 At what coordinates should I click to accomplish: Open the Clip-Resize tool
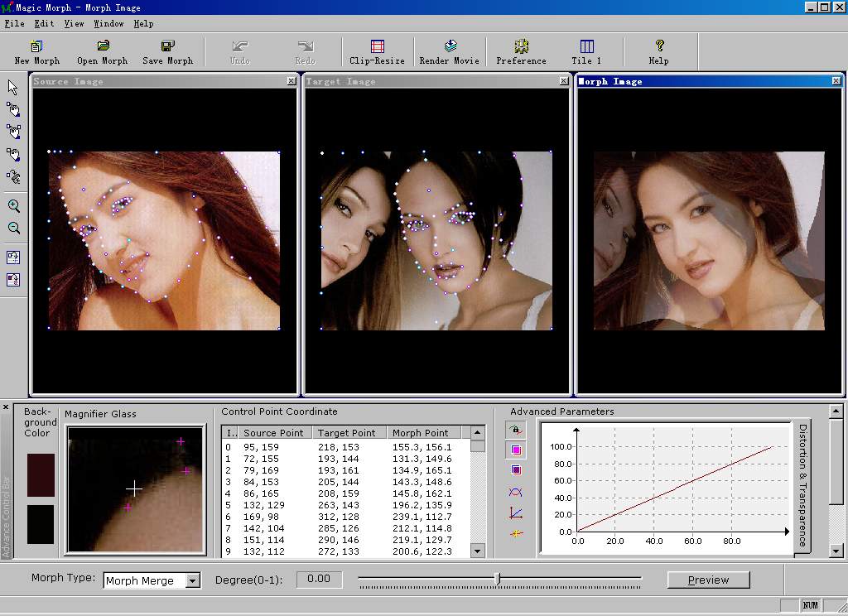click(x=378, y=51)
